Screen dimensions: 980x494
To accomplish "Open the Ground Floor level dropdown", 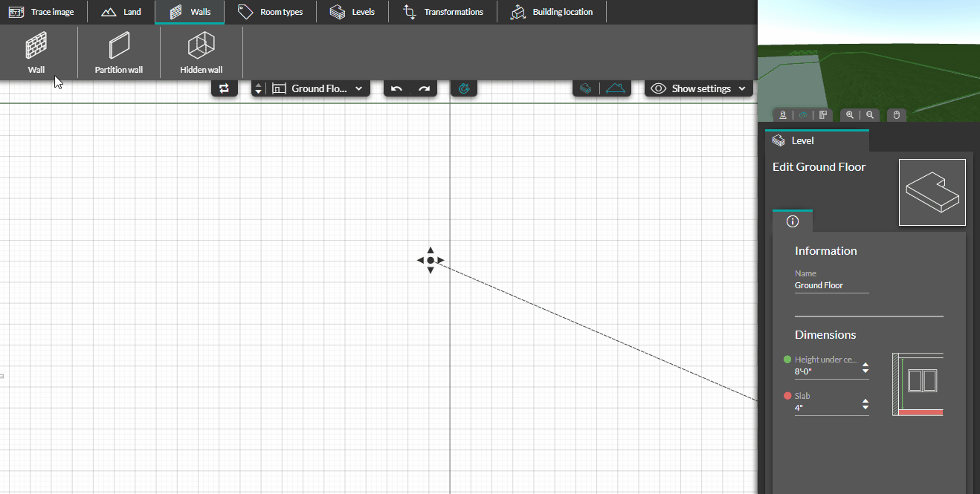I will 317,88.
